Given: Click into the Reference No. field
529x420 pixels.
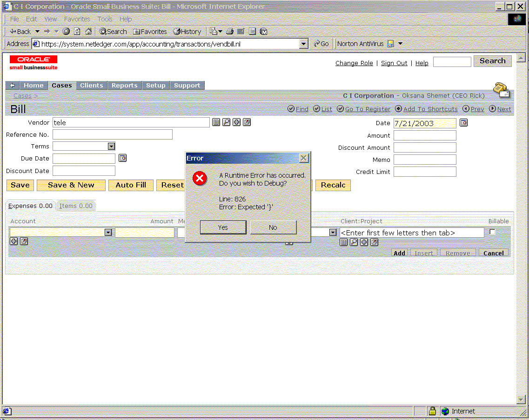Looking at the screenshot, I should tap(113, 134).
